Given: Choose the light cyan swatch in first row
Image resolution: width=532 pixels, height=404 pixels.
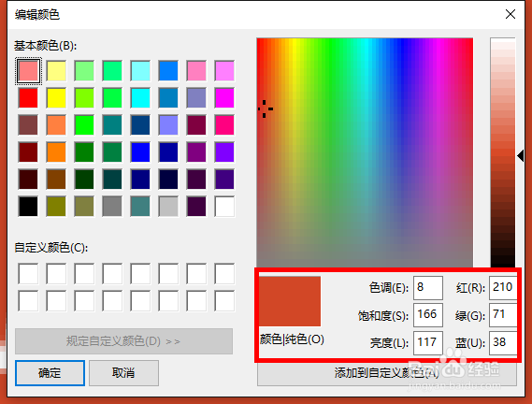Looking at the screenshot, I should click(140, 71).
